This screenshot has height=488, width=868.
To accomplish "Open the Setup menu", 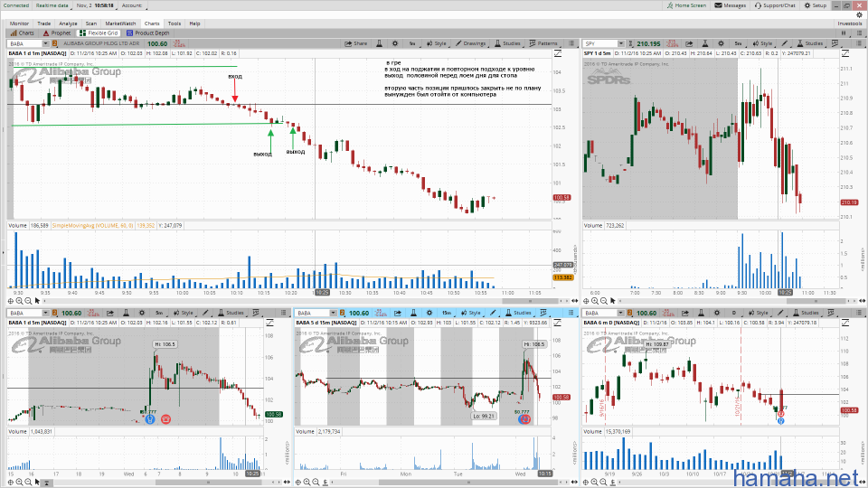I will coord(816,5).
